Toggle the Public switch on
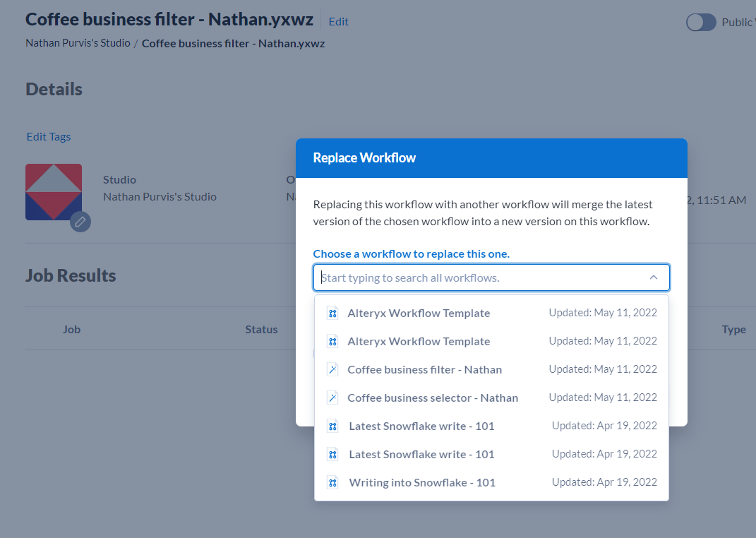756x538 pixels. 701,23
